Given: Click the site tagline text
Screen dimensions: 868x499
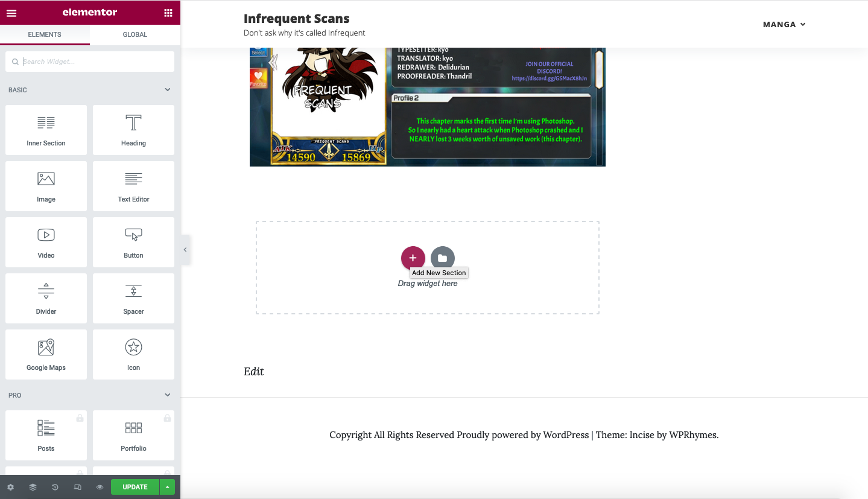Looking at the screenshot, I should point(305,33).
